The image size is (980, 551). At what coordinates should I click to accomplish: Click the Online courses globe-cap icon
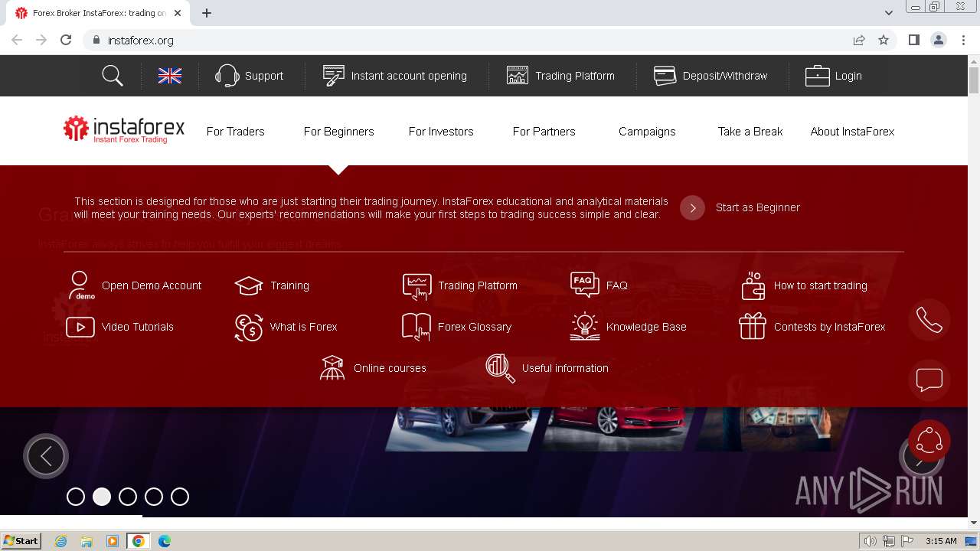(332, 368)
